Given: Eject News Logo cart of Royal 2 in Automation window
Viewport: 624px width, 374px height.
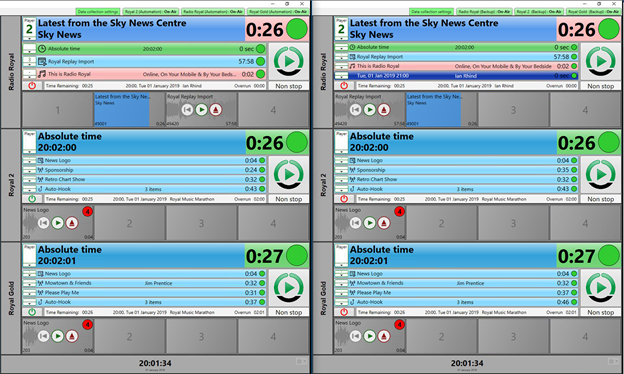Looking at the screenshot, I should (72, 223).
